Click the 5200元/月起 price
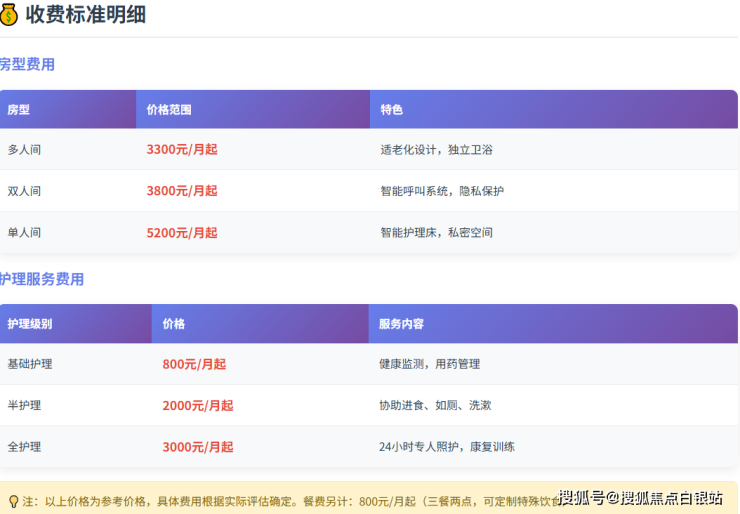Viewport: 740px width, 514px height. 182,233
